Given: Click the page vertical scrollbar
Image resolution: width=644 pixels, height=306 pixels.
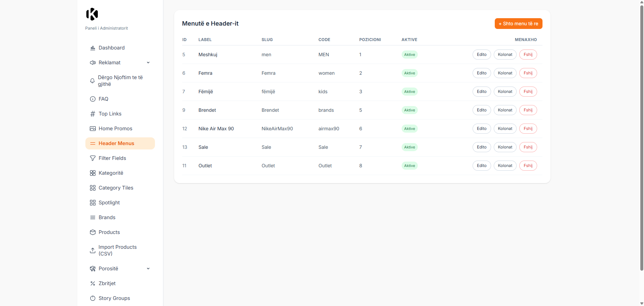Looking at the screenshot, I should pos(641,135).
